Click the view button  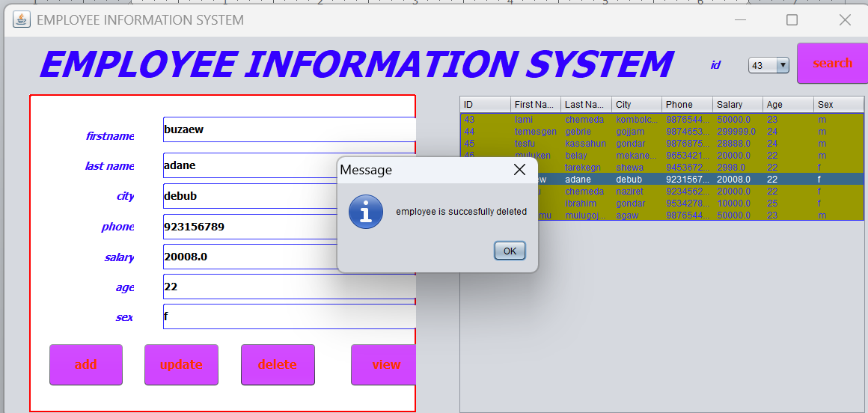[384, 364]
